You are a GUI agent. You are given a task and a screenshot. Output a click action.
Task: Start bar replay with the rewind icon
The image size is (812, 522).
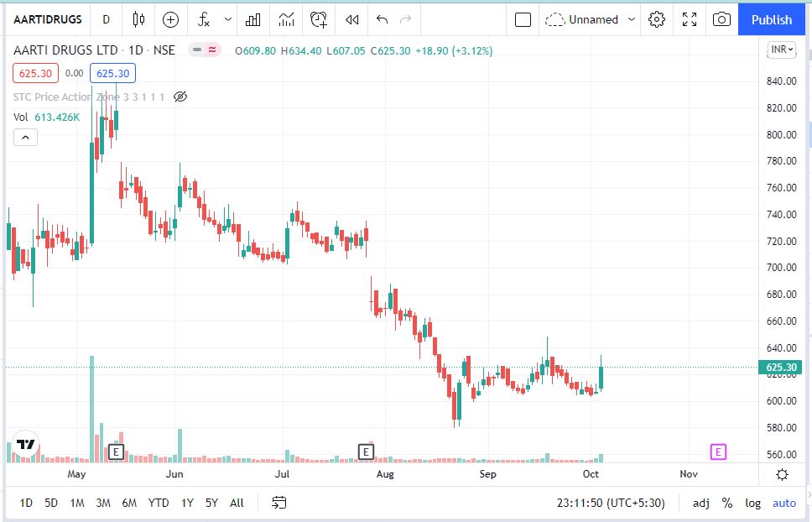point(352,19)
